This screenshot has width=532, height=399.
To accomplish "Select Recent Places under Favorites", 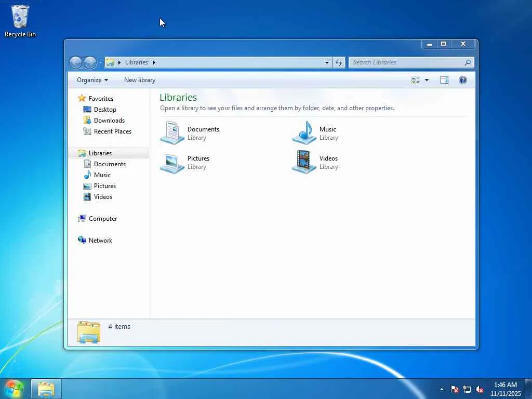I will [113, 131].
